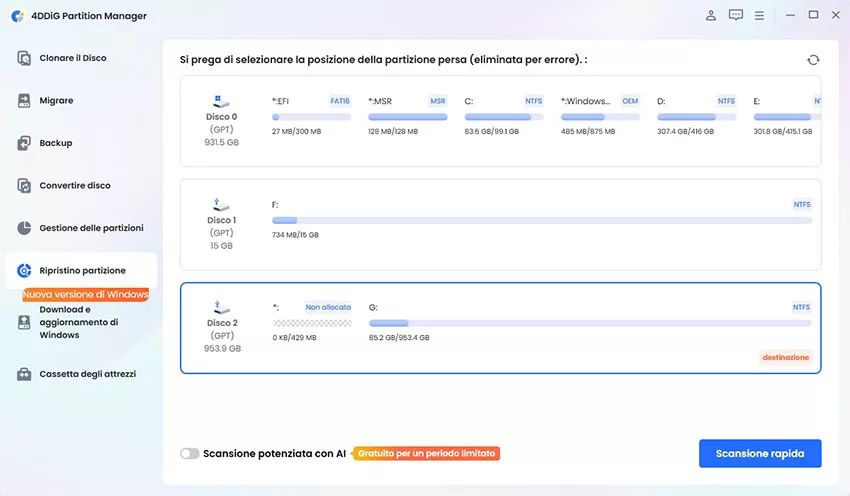Click the Migrare sidebar icon
850x496 pixels.
click(x=25, y=101)
